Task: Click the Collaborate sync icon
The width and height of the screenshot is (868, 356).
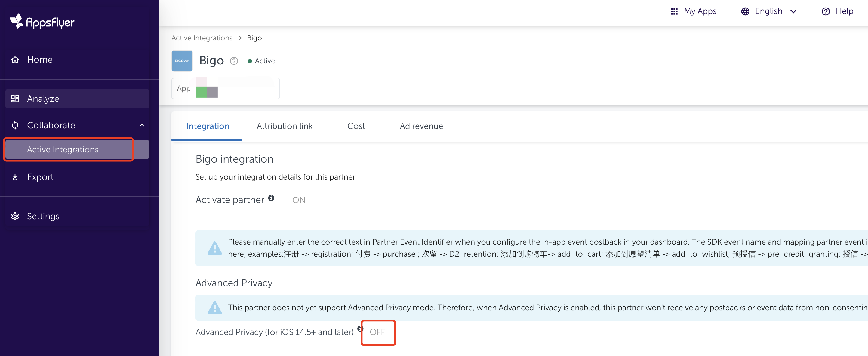Action: [15, 125]
